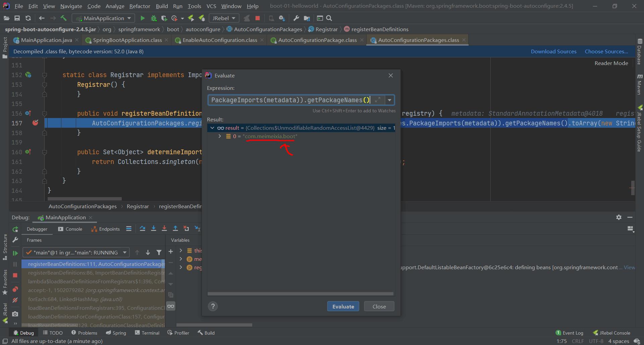This screenshot has height=345, width=644.
Task: Switch to EnableAutoConfiguration.class tab
Action: [220, 40]
